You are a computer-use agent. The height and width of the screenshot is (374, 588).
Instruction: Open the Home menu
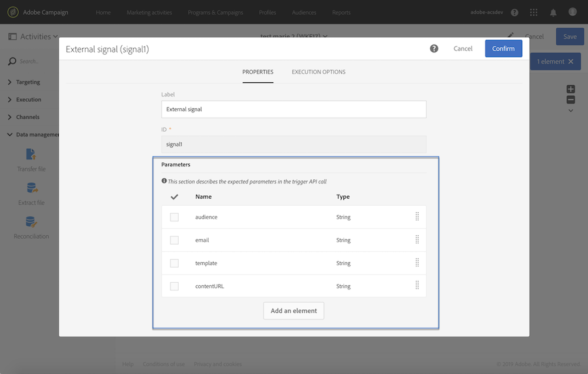pos(103,12)
